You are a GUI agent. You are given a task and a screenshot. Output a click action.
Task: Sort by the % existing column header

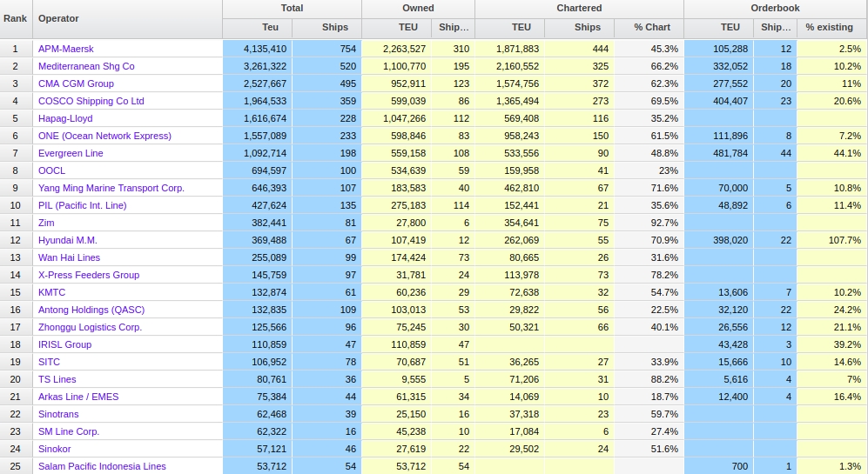(832, 28)
